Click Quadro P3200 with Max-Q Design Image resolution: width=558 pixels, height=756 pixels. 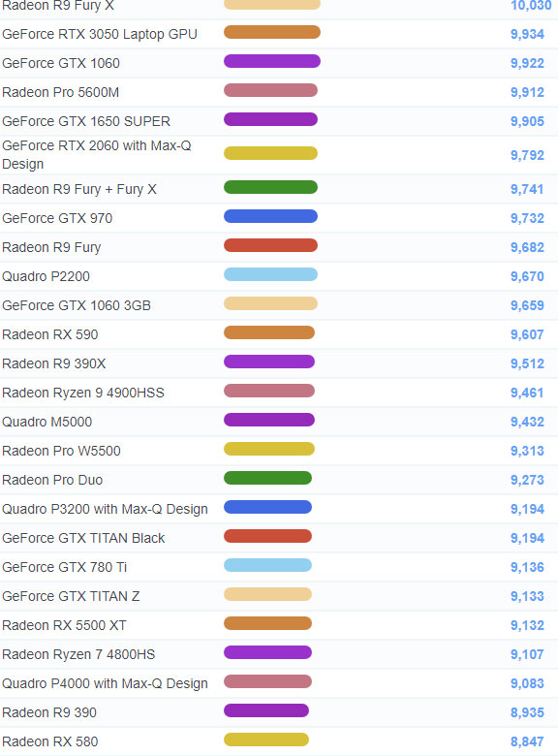click(105, 509)
